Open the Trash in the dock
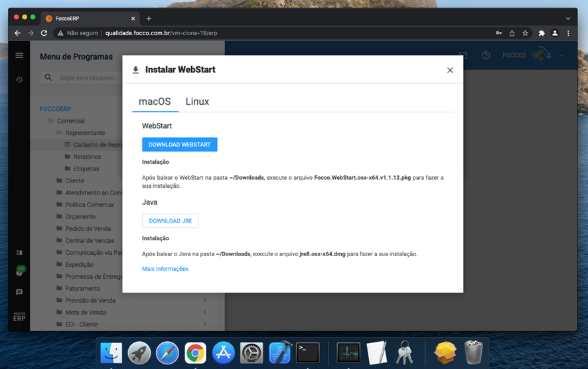This screenshot has width=588, height=369. (x=473, y=353)
